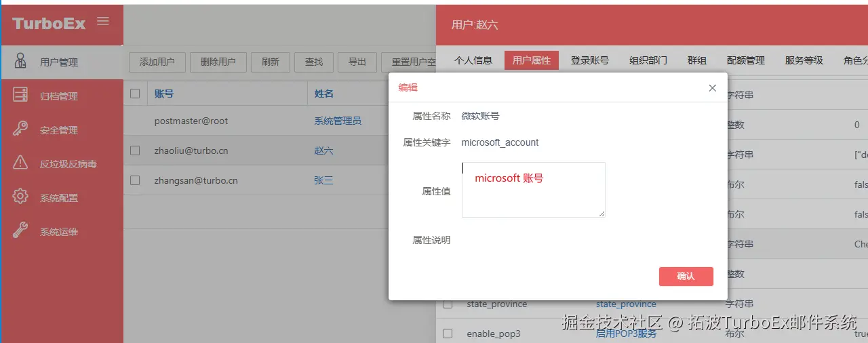This screenshot has width=868, height=343.
Task: Check the box for zhangsan@turbo.cn
Action: click(x=135, y=180)
